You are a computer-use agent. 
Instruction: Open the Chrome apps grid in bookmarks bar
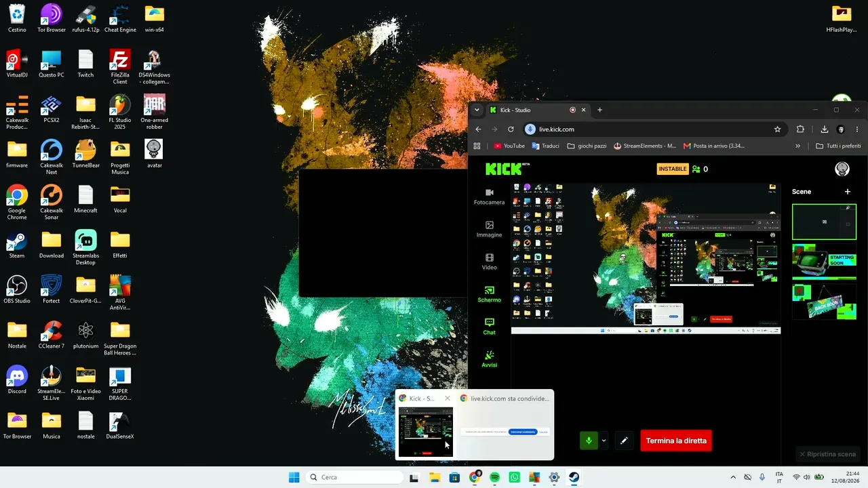(477, 146)
